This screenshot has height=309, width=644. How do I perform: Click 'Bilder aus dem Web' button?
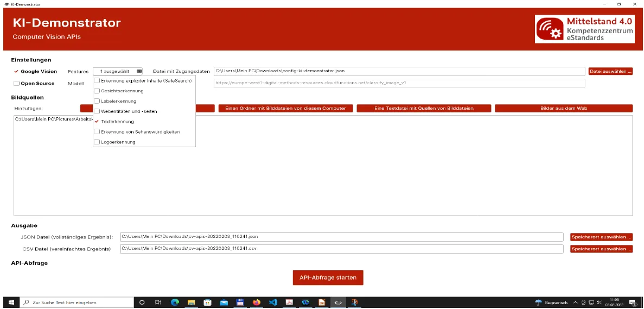tap(564, 109)
